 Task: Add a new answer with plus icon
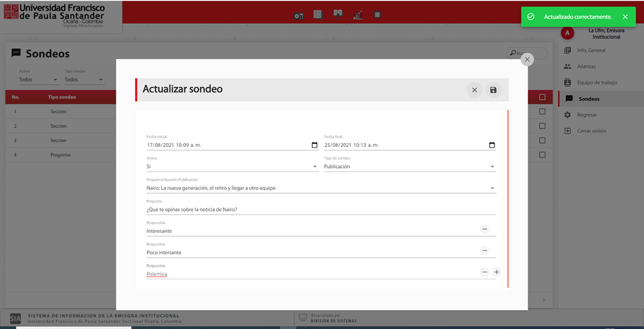(x=497, y=272)
